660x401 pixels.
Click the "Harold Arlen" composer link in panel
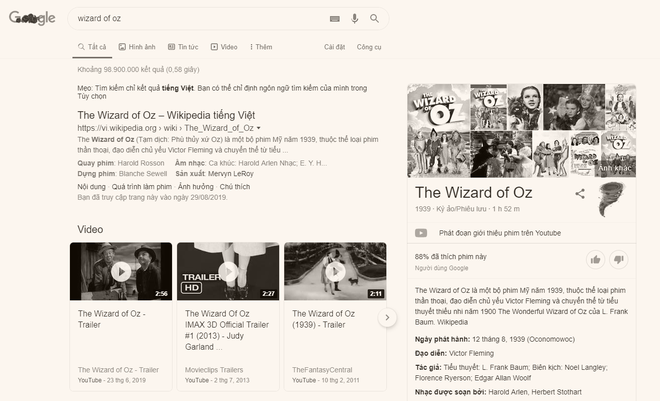pyautogui.click(x=508, y=392)
